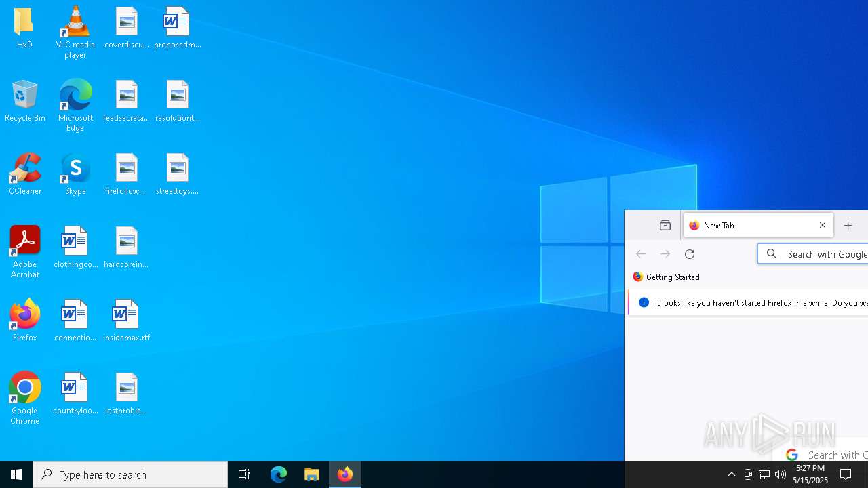Open the Adobe Acrobat shortcut
868x488 pixels.
[x=24, y=251]
